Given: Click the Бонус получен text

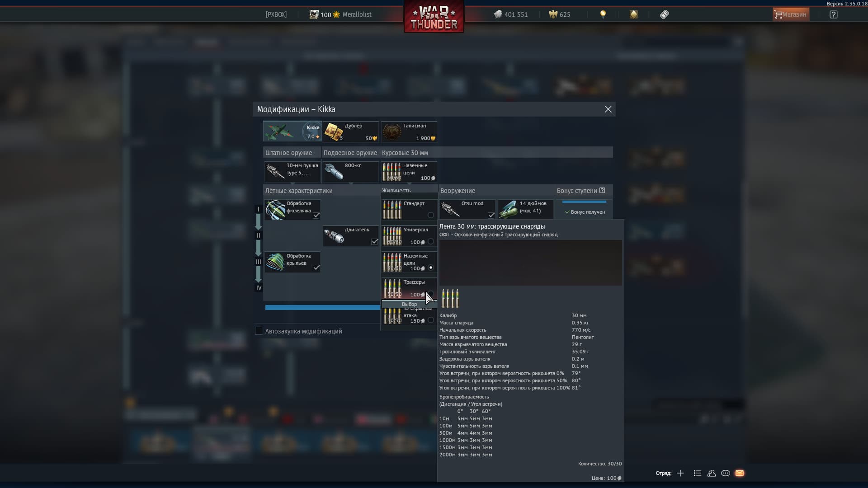Looking at the screenshot, I should 588,212.
